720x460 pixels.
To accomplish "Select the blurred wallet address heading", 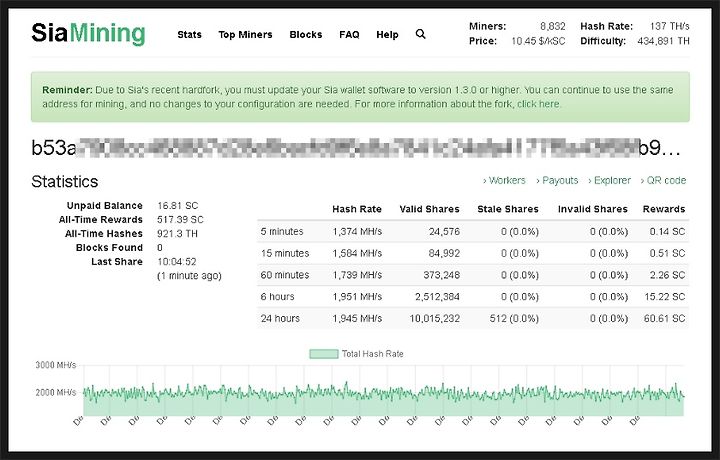I will (356, 148).
